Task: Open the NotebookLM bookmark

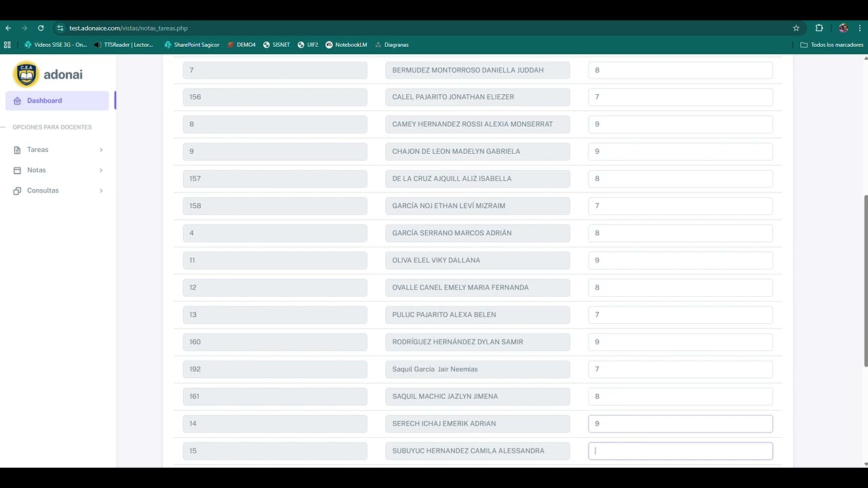Action: 346,45
